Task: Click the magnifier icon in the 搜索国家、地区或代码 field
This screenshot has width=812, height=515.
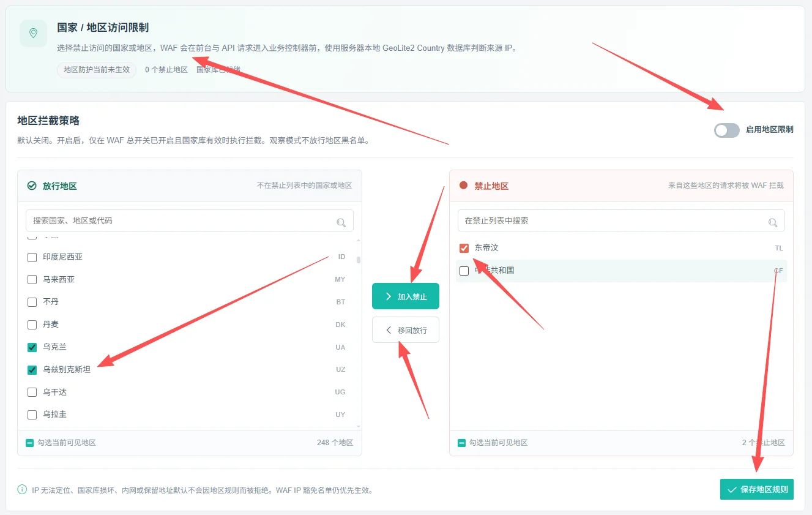Action: coord(341,222)
